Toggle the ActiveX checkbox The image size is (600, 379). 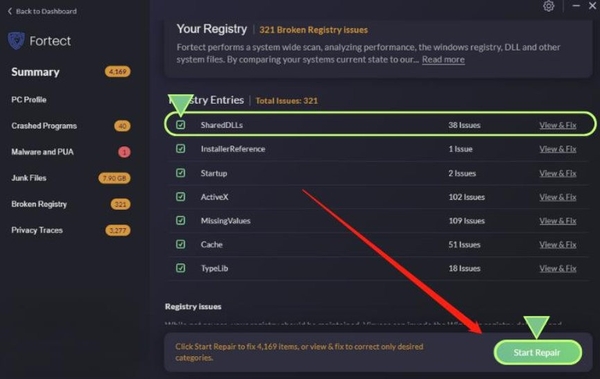coord(181,197)
